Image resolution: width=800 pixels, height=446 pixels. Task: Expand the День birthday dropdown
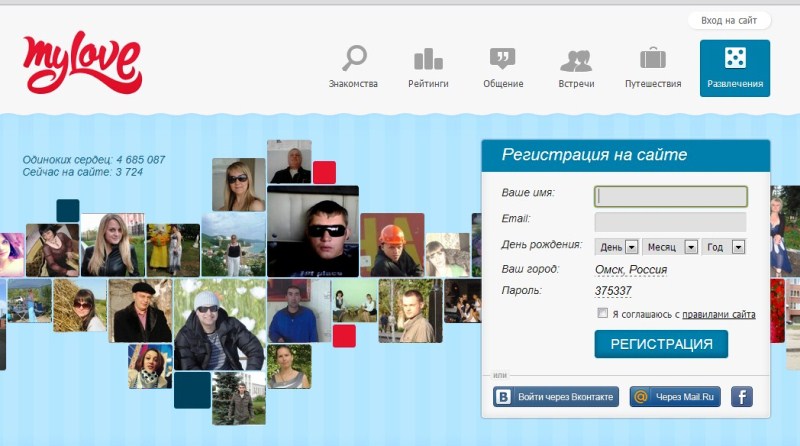click(617, 247)
